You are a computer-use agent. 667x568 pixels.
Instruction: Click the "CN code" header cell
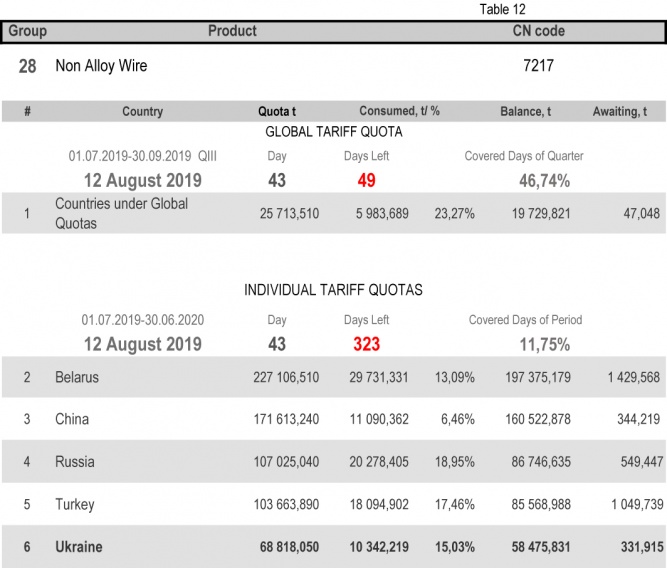pos(538,31)
